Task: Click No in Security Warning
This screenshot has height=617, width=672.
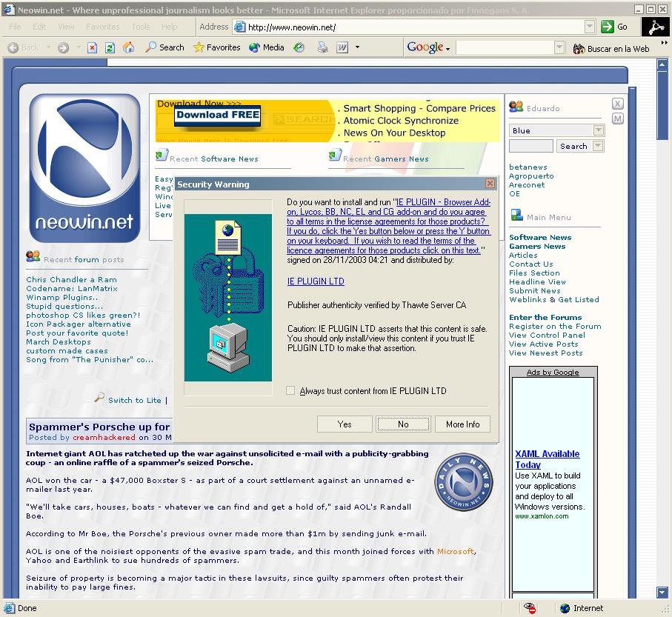Action: click(x=403, y=424)
